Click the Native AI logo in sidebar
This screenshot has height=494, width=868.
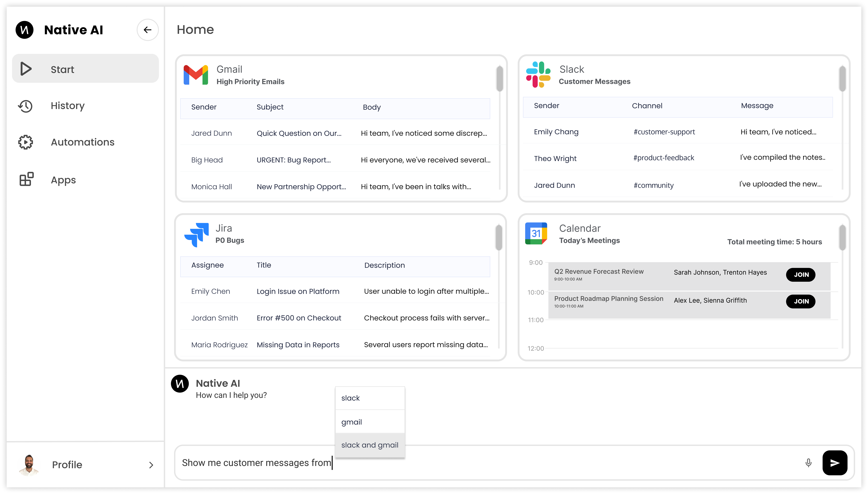click(24, 30)
